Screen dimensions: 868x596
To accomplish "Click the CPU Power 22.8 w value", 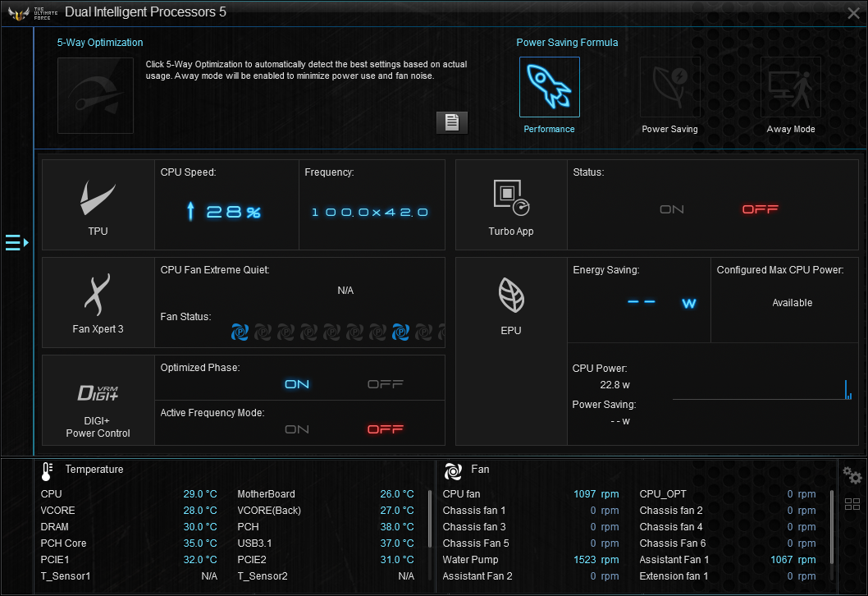I will pos(615,385).
